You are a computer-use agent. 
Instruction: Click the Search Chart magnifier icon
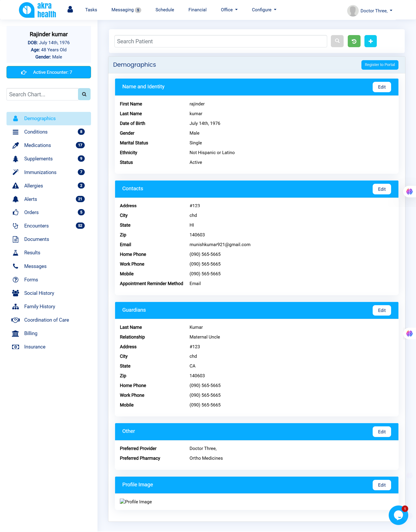tap(84, 94)
